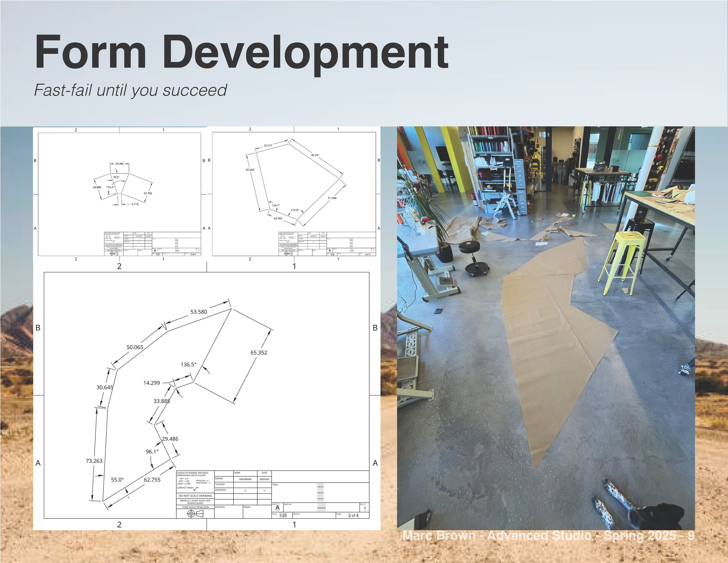The height and width of the screenshot is (563, 728).
Task: Select the Fast-fail until you succeed subtitle
Action: (x=130, y=90)
